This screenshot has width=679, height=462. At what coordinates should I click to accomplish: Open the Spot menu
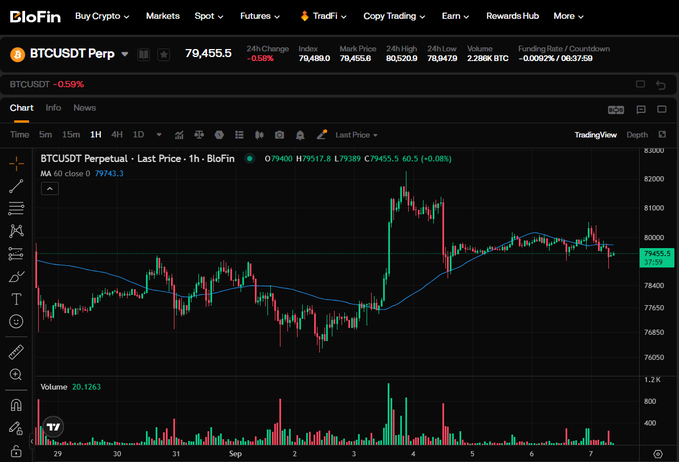click(209, 16)
